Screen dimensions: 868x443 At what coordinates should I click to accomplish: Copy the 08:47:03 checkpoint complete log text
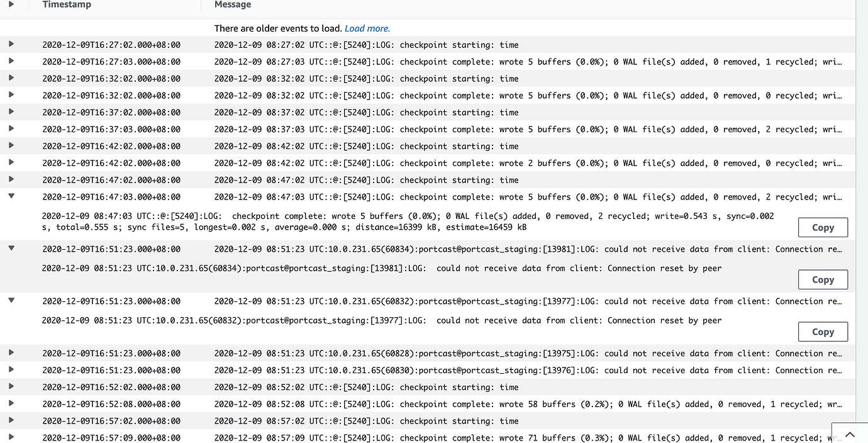pyautogui.click(x=823, y=228)
